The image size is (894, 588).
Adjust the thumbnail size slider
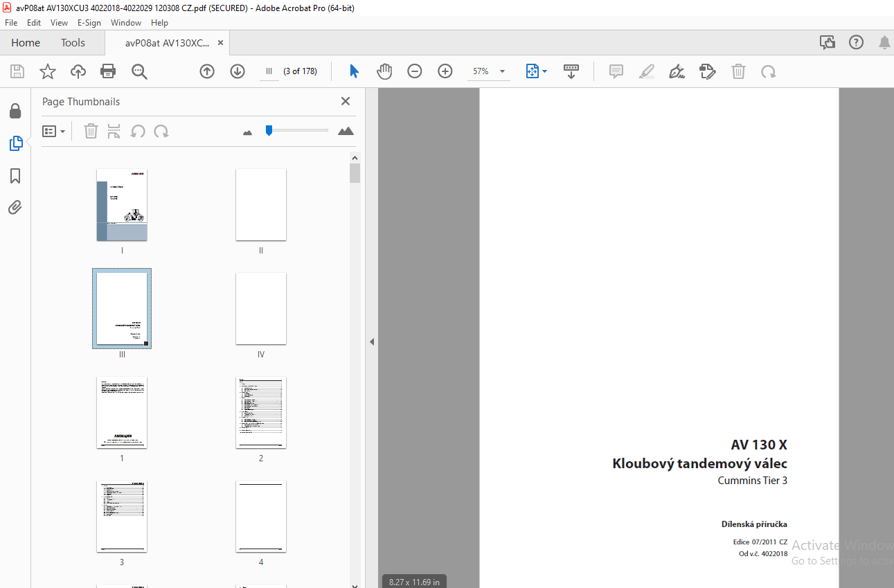[x=269, y=130]
